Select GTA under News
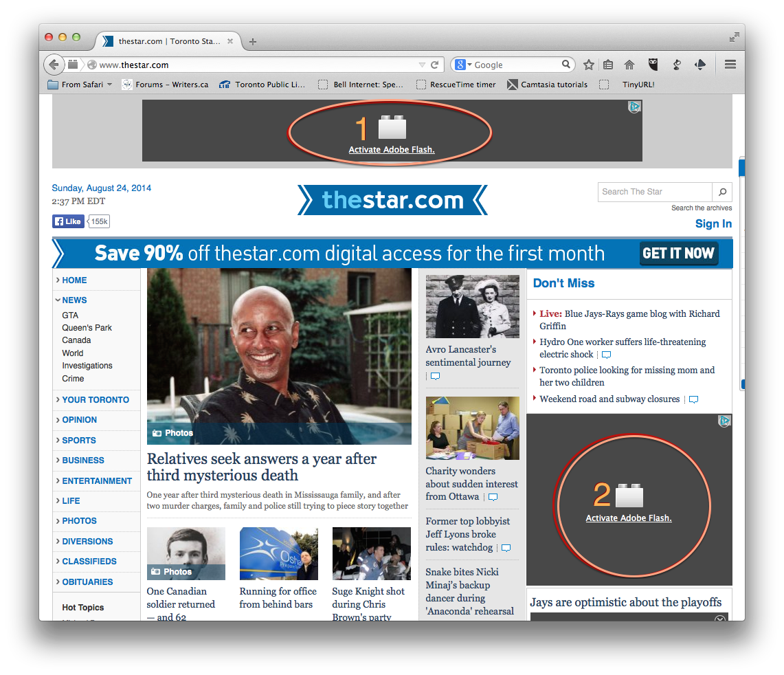784x675 pixels. [70, 316]
